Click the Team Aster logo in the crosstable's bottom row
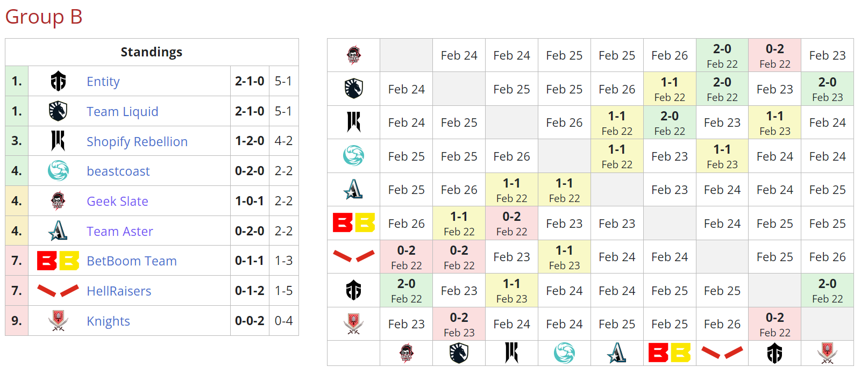 617,353
